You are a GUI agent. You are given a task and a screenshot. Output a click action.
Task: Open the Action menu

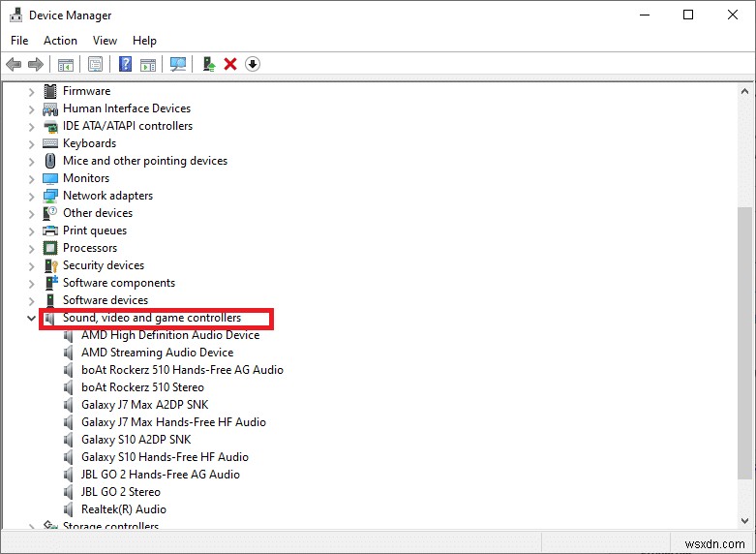(x=60, y=41)
